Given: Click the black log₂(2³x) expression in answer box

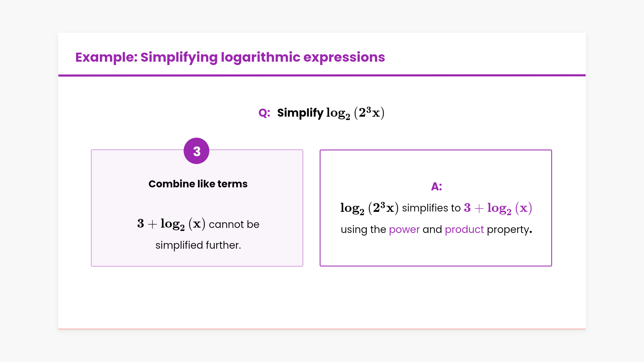Looking at the screenshot, I should coord(369,208).
